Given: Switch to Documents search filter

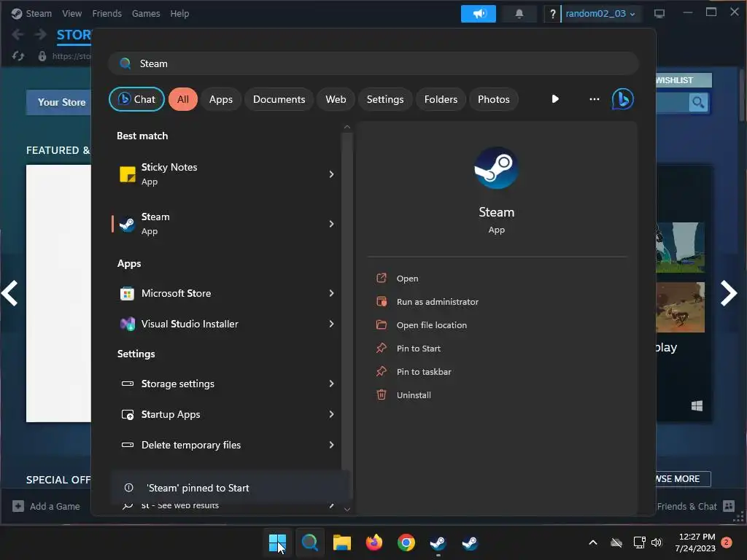Looking at the screenshot, I should pyautogui.click(x=279, y=99).
